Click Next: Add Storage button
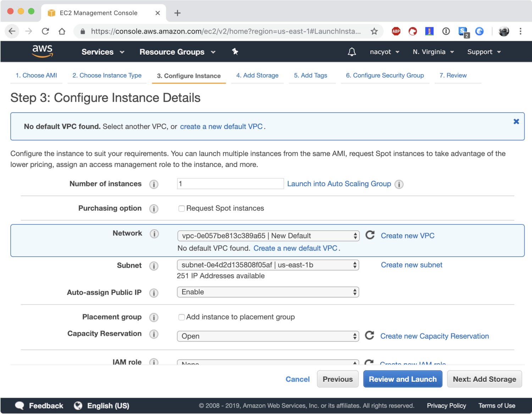This screenshot has height=414, width=532. 484,379
